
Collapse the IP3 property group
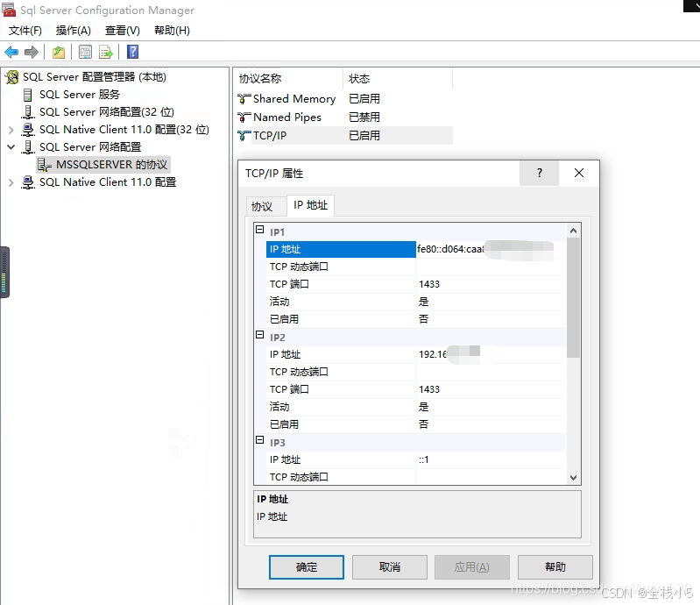(259, 441)
